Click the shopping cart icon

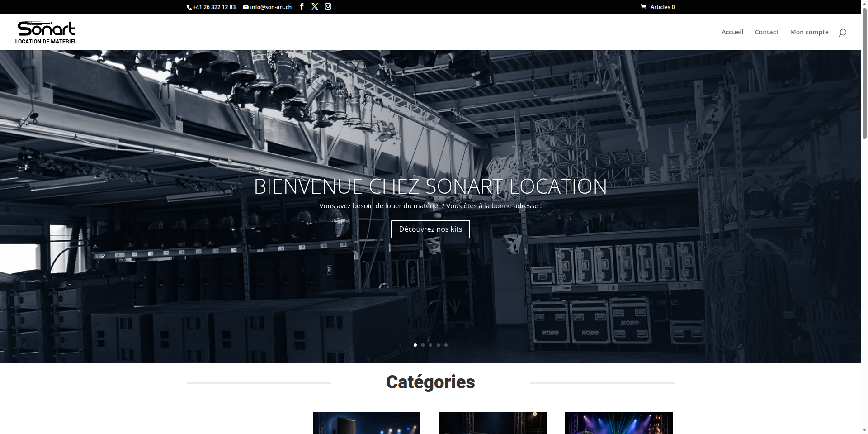(643, 7)
